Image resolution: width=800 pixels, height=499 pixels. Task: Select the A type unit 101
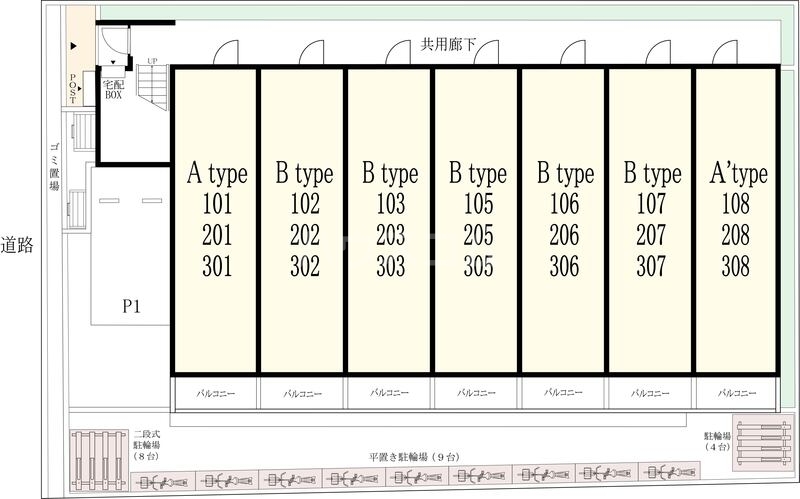click(x=216, y=220)
